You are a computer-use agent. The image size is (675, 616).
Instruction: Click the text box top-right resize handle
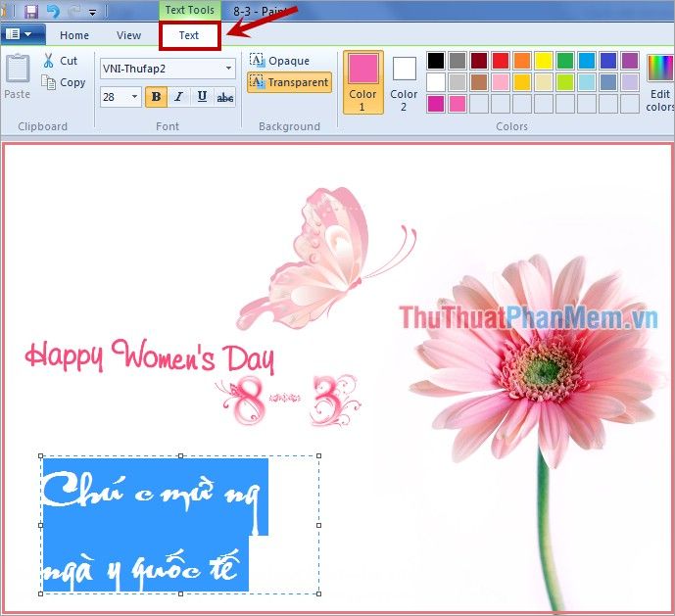coord(319,455)
